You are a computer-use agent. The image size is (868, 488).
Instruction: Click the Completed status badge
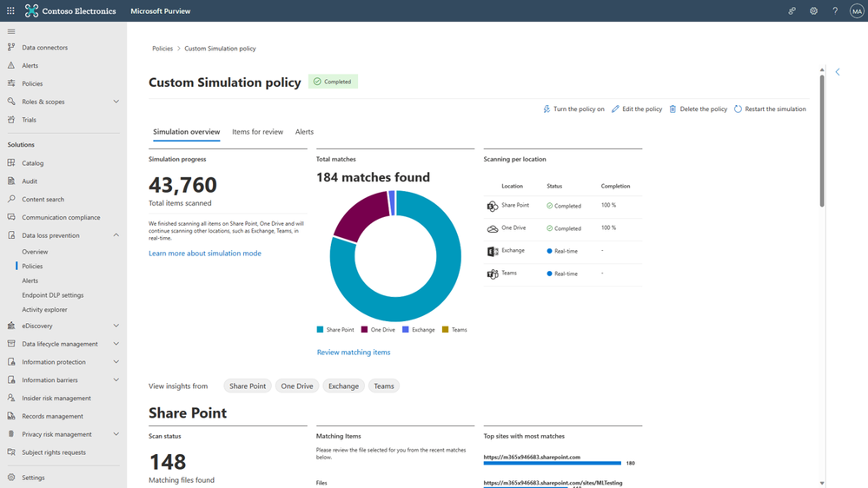[333, 82]
